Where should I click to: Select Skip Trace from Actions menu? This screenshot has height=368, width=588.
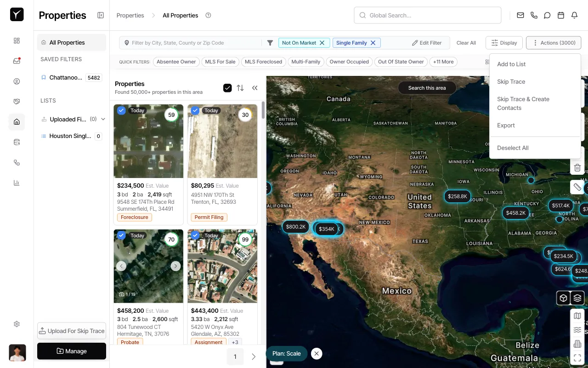511,81
